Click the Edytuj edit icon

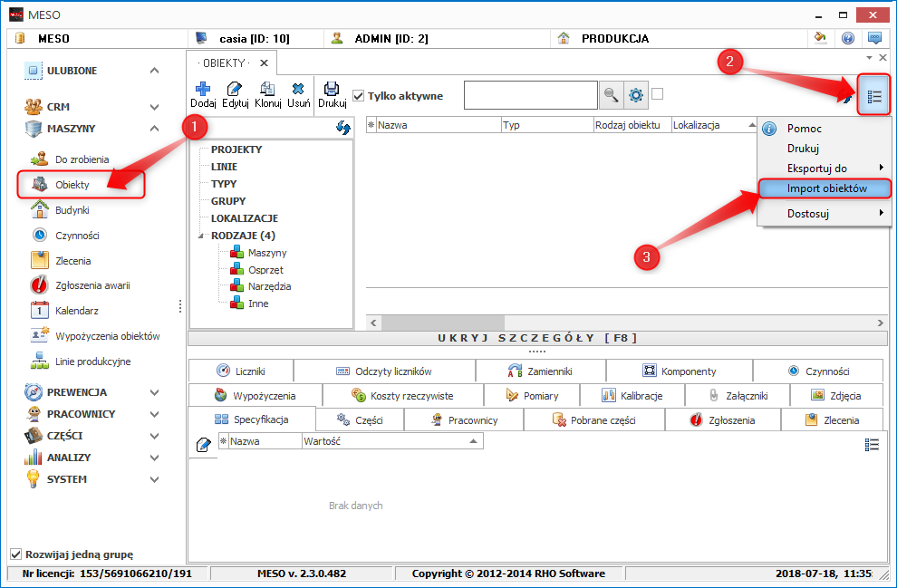(x=235, y=89)
